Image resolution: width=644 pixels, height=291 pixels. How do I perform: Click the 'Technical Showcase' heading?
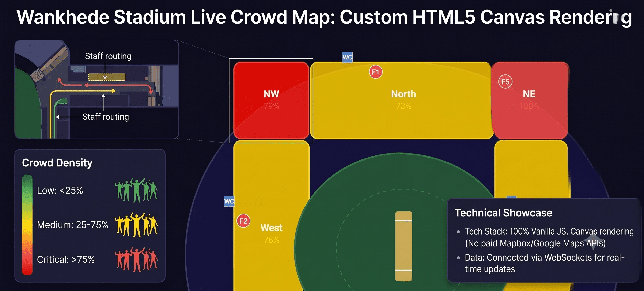tap(503, 213)
